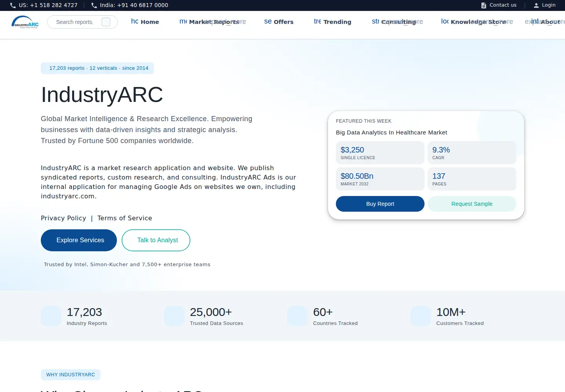Screen dimensions: 565x392
Task: Click the 'WHY INDUSTRYARC' badge
Action: pos(71,375)
